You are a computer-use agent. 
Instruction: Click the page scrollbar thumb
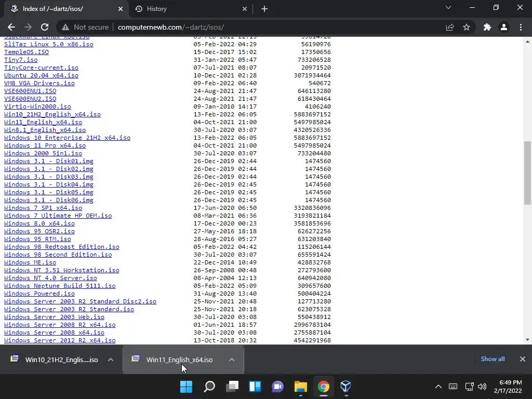(x=527, y=173)
